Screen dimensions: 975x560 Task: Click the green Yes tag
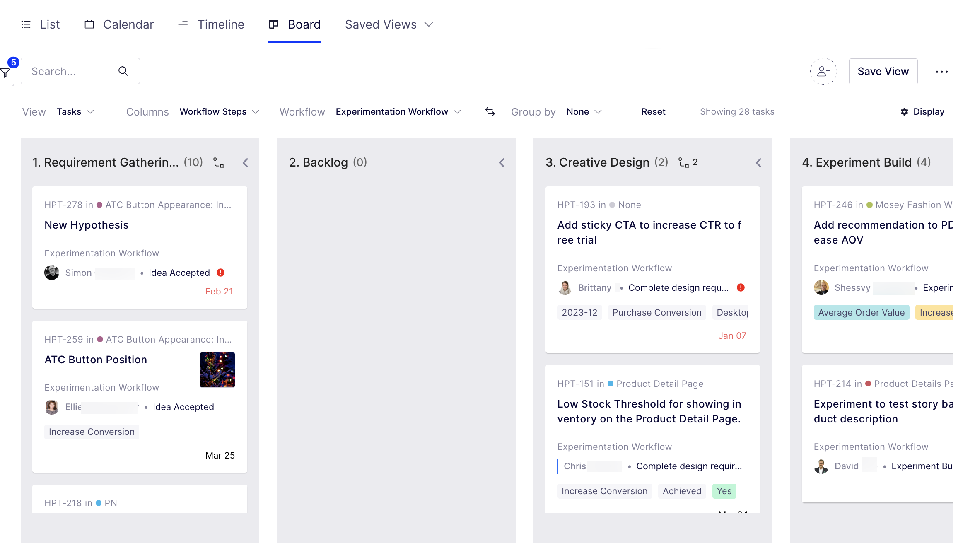click(724, 491)
